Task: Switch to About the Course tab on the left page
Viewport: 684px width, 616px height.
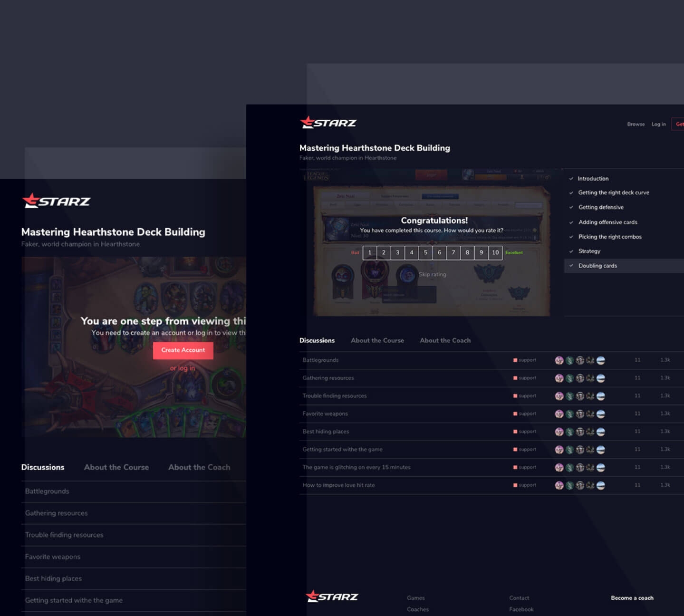Action: coord(116,467)
